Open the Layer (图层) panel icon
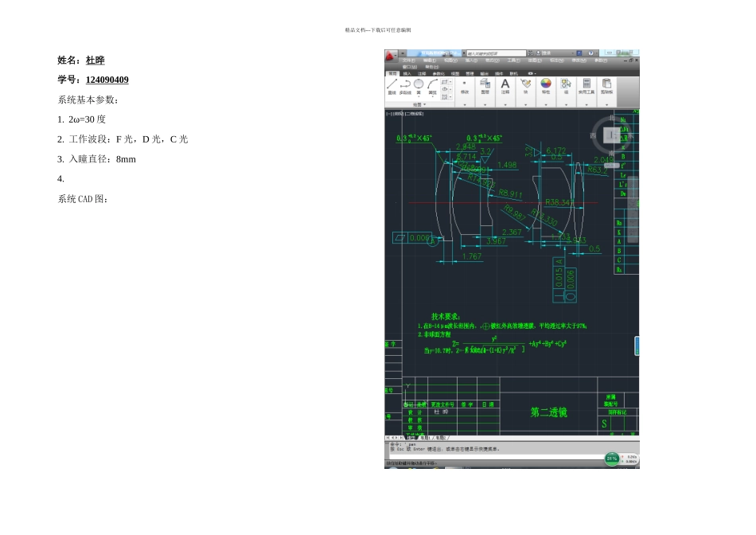Screen dimensions: 756x535 click(485, 84)
